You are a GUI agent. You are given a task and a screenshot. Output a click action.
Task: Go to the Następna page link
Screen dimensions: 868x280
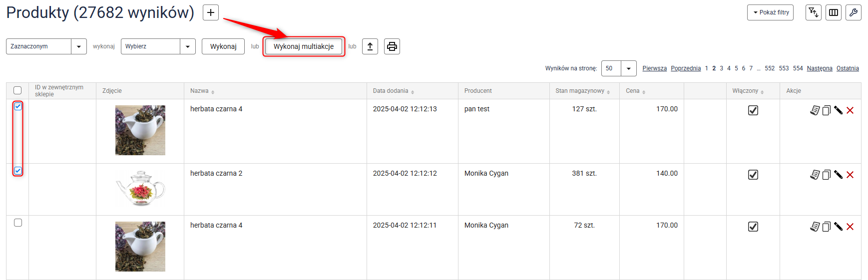820,68
